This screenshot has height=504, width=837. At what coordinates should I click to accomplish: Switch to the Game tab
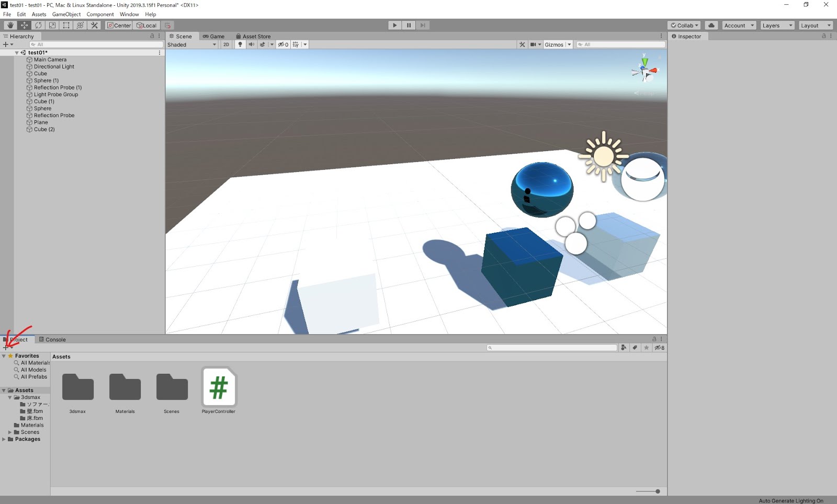tap(213, 37)
